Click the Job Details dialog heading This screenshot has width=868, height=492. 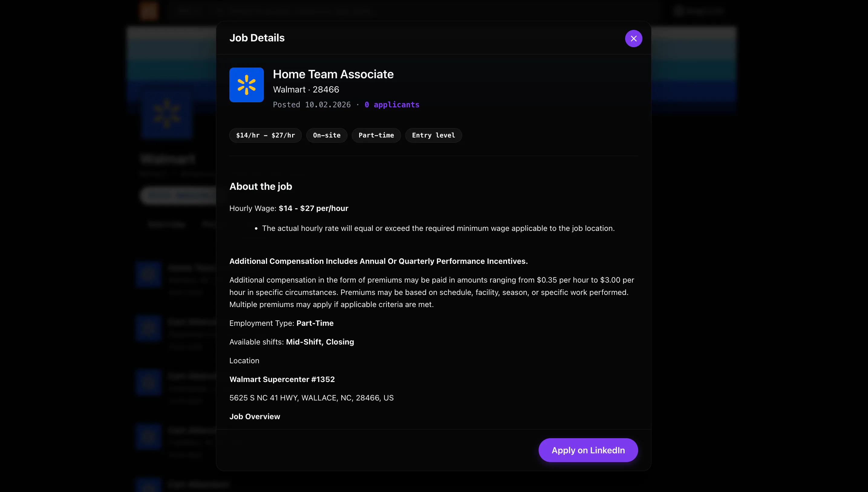[257, 38]
